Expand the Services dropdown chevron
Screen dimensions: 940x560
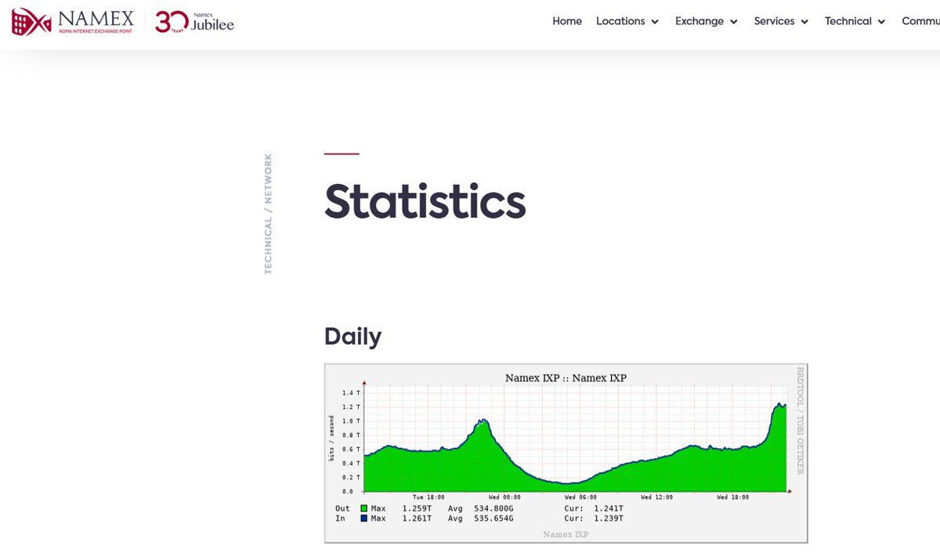pyautogui.click(x=804, y=22)
